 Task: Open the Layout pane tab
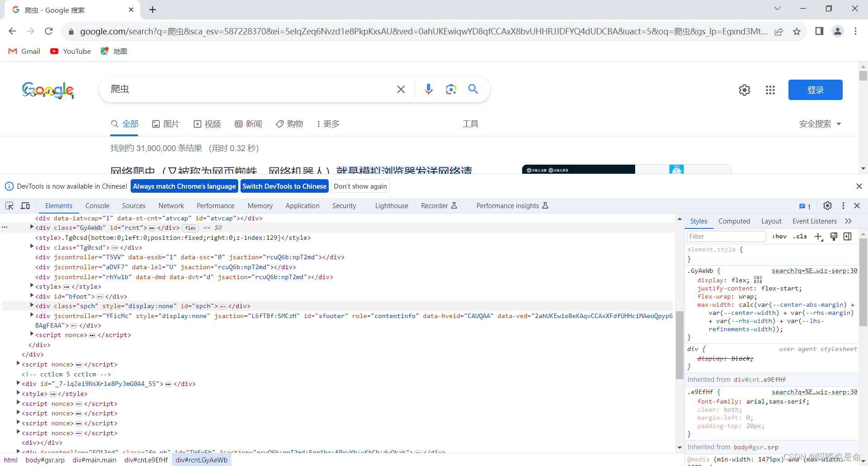(771, 221)
